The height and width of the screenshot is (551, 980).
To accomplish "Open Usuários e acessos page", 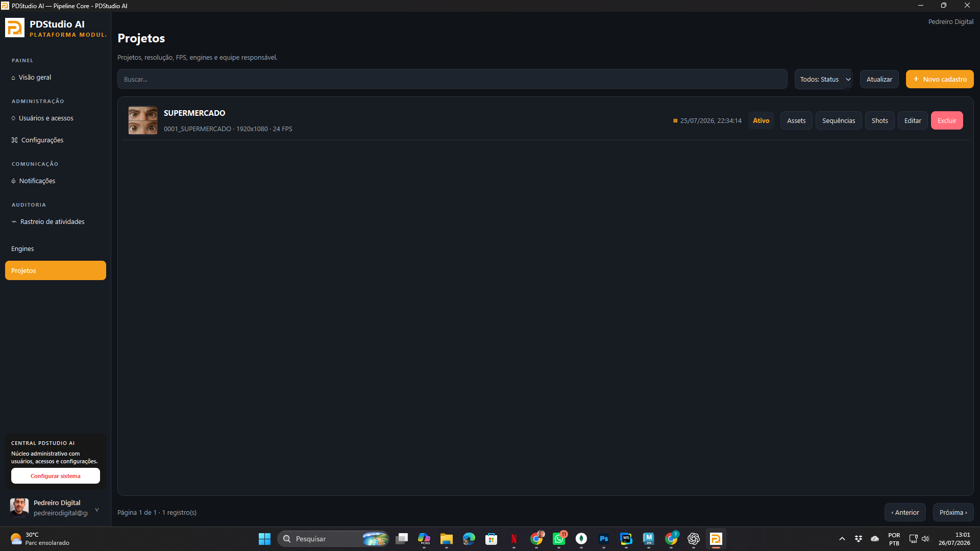I will 56,118.
